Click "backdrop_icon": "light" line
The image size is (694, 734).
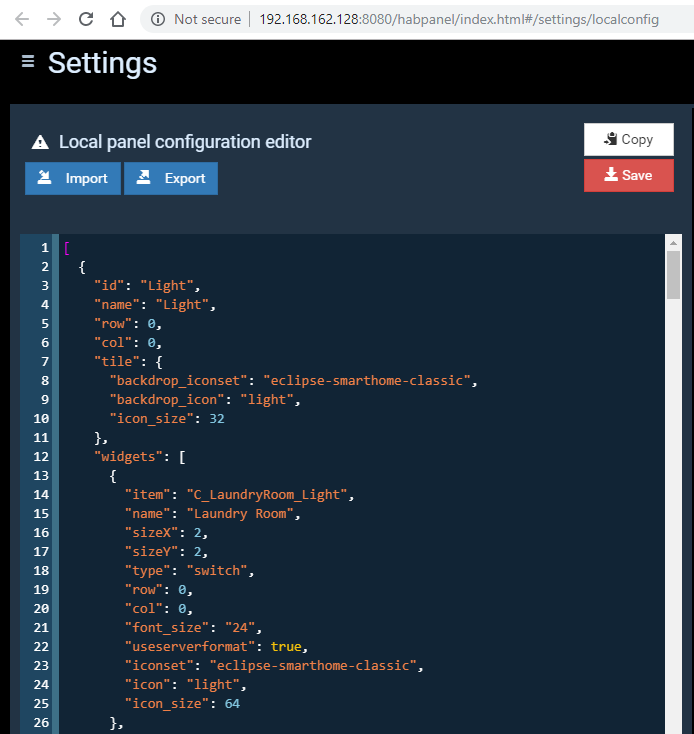click(x=205, y=400)
